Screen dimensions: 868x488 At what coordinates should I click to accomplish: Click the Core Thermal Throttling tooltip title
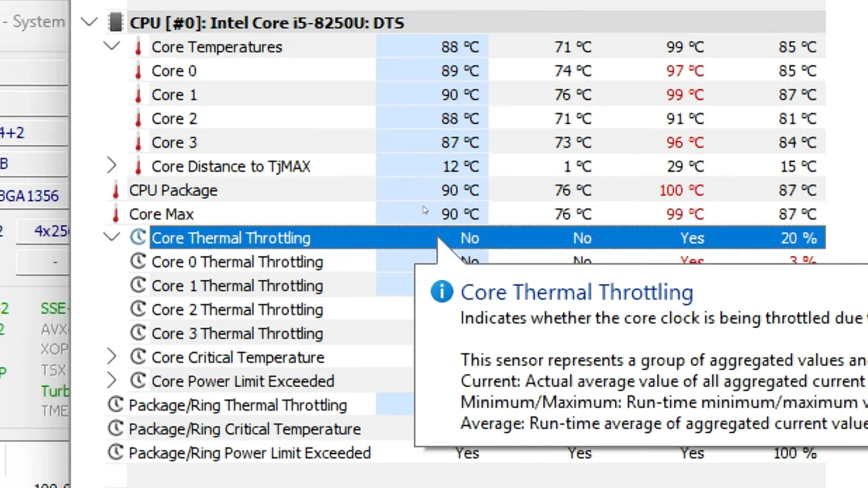[x=576, y=291]
